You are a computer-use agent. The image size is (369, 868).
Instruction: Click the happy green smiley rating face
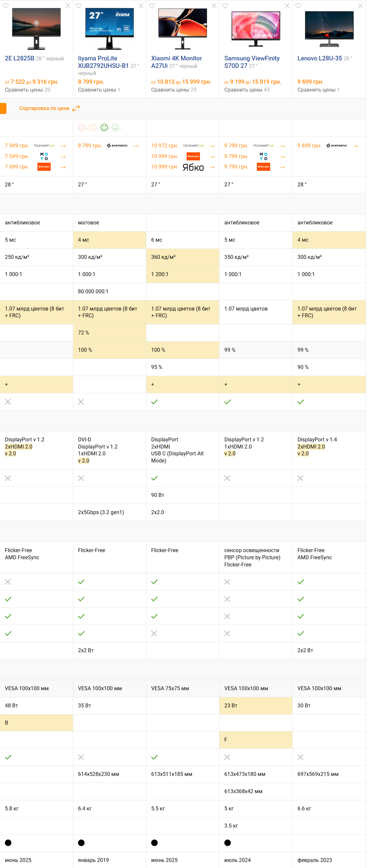pos(104,127)
